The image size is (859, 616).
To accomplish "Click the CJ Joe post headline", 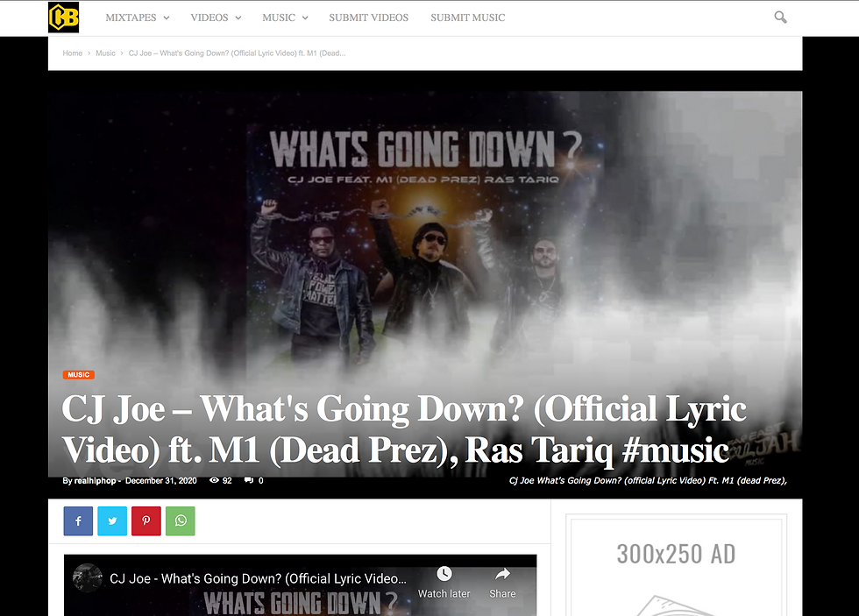I will 404,430.
